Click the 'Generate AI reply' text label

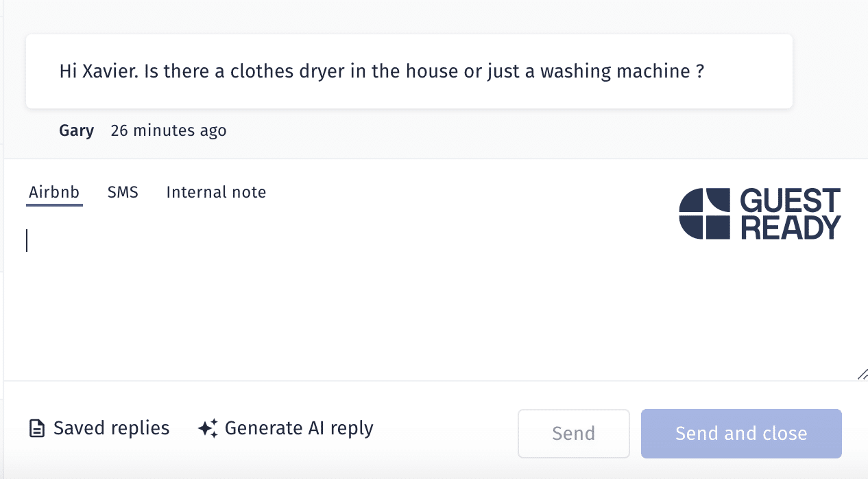tap(299, 428)
